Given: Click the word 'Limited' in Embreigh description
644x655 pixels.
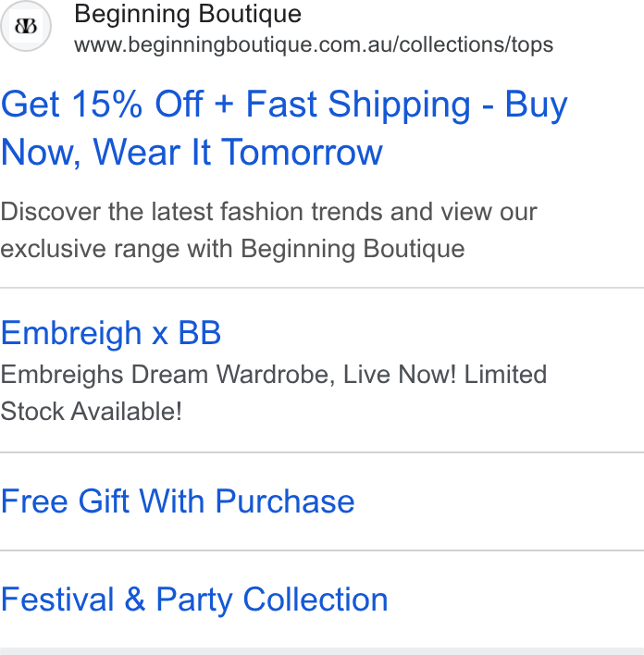Looking at the screenshot, I should (505, 374).
